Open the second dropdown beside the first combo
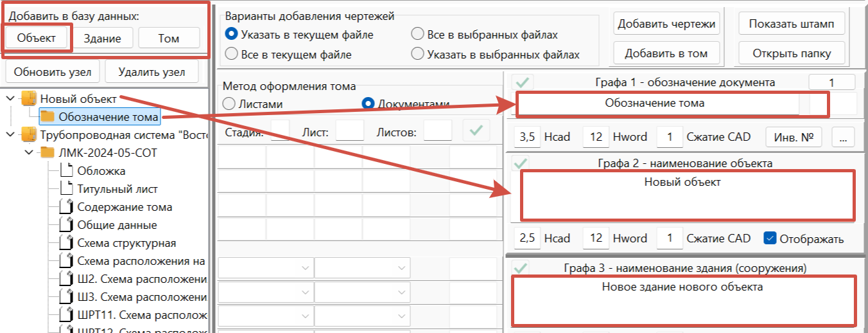The width and height of the screenshot is (868, 333). 362,268
